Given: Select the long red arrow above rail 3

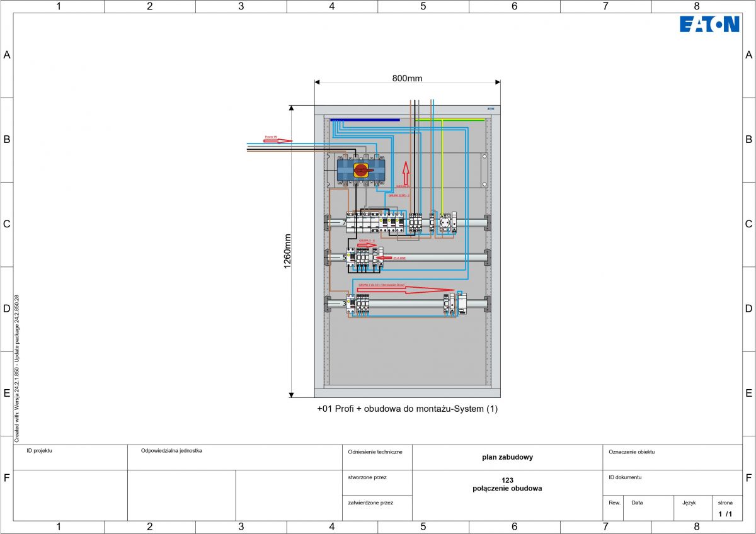Looking at the screenshot, I should click(x=404, y=290).
